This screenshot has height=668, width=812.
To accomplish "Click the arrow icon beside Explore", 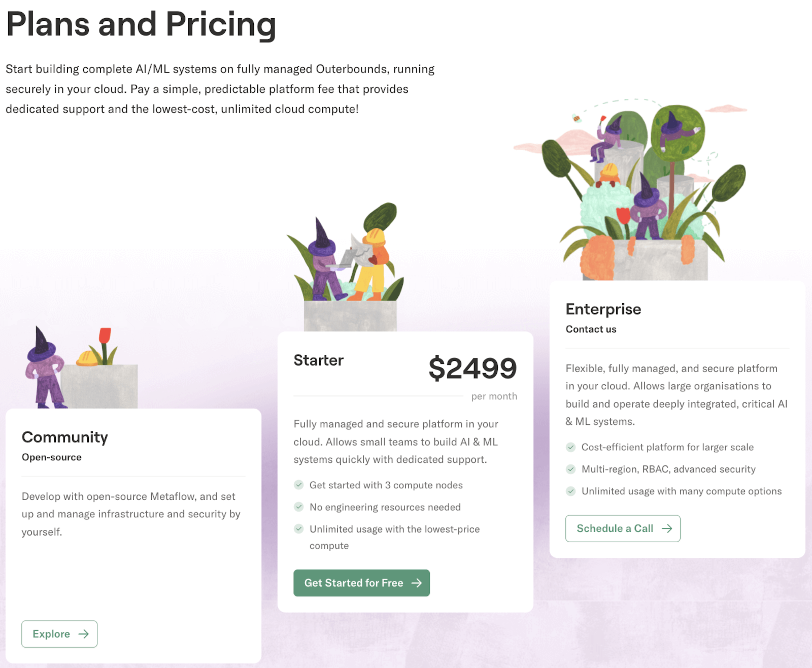I will pos(84,634).
